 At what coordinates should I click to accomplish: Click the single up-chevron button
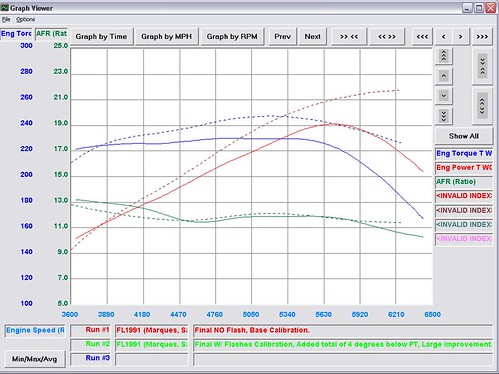(444, 76)
